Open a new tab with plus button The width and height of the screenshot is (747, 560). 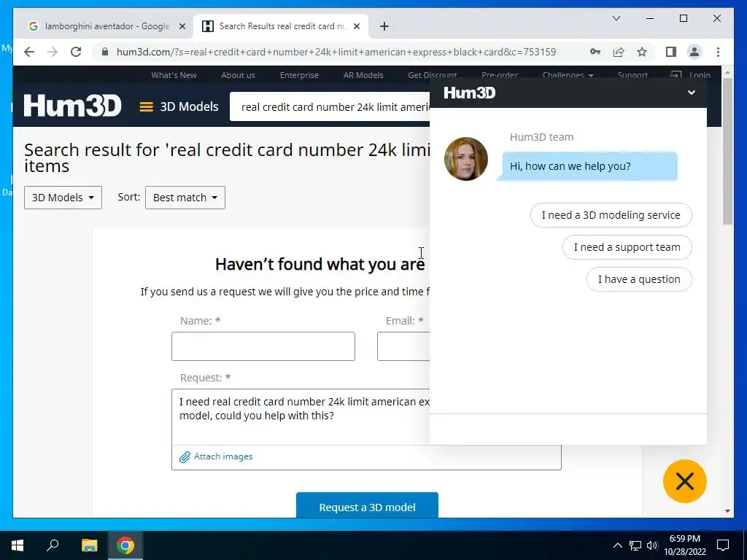(384, 26)
